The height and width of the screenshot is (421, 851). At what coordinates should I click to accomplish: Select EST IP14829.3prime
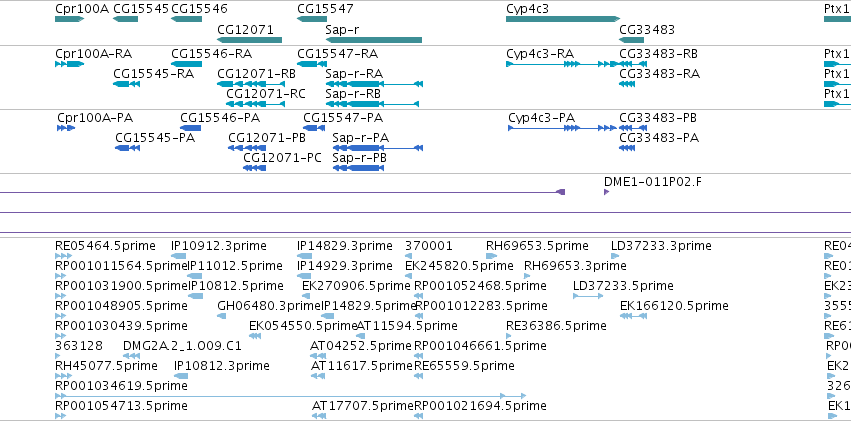tap(304, 256)
